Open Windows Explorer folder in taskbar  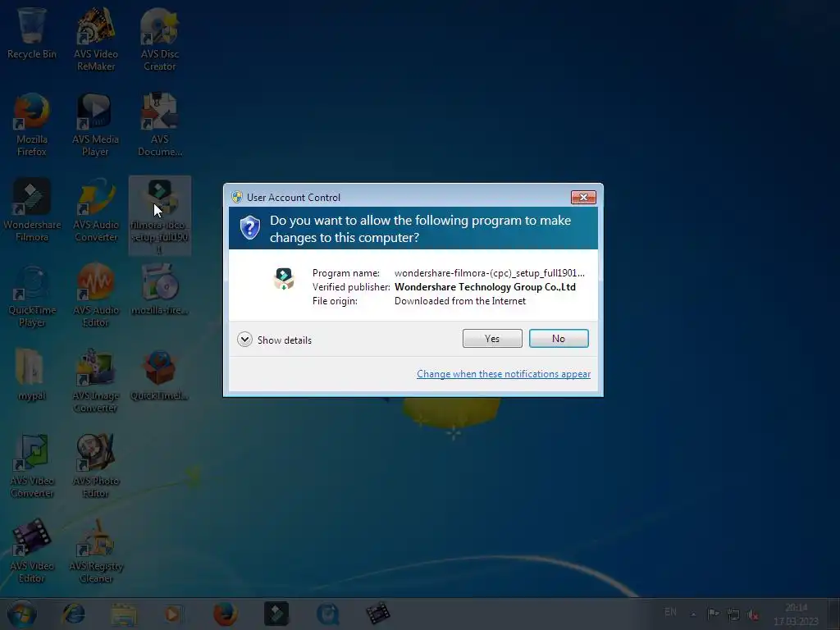[x=124, y=614]
